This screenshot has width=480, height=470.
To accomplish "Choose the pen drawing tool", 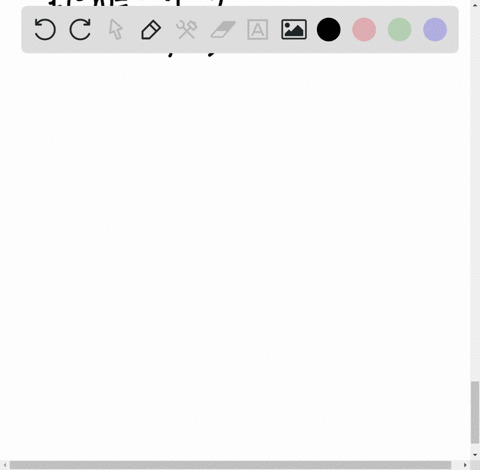I will tap(151, 30).
